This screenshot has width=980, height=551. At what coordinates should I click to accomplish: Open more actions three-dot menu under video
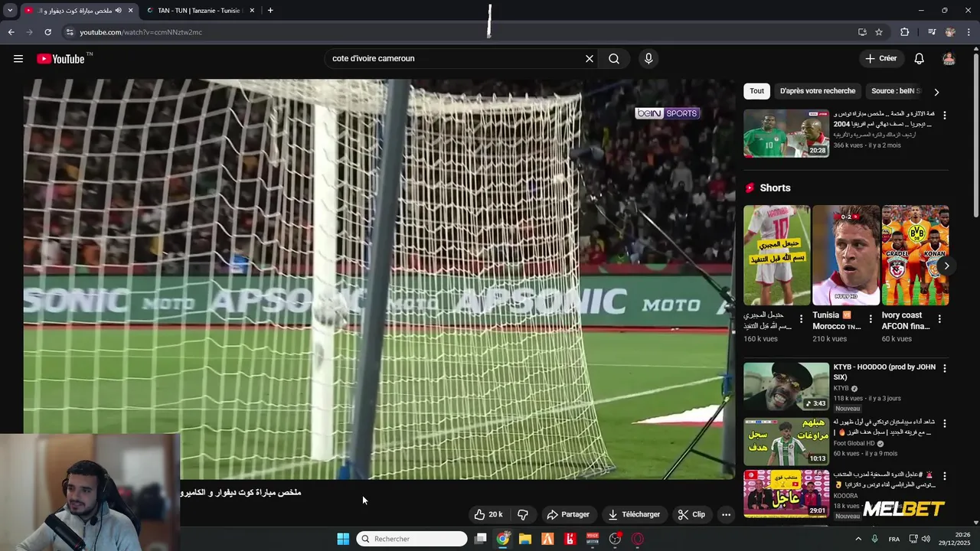[x=726, y=515]
